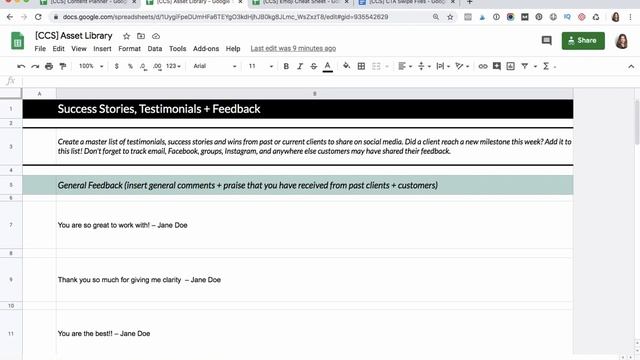Open horizontal align dropdown

[x=404, y=66]
